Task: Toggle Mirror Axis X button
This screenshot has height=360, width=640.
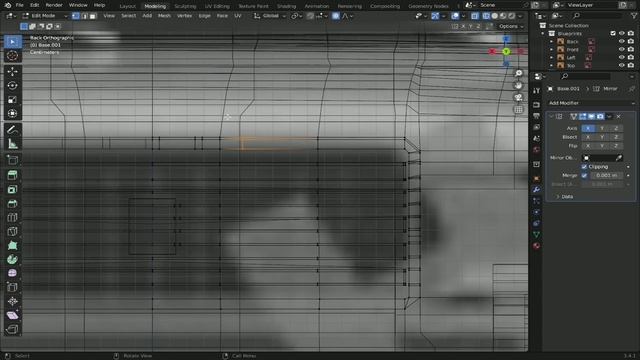Action: [588, 128]
